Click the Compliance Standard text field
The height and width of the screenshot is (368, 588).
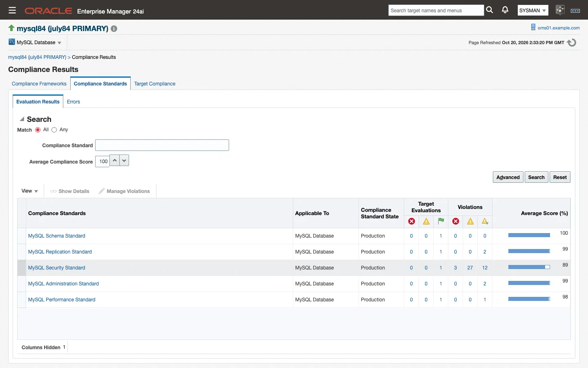coord(162,145)
